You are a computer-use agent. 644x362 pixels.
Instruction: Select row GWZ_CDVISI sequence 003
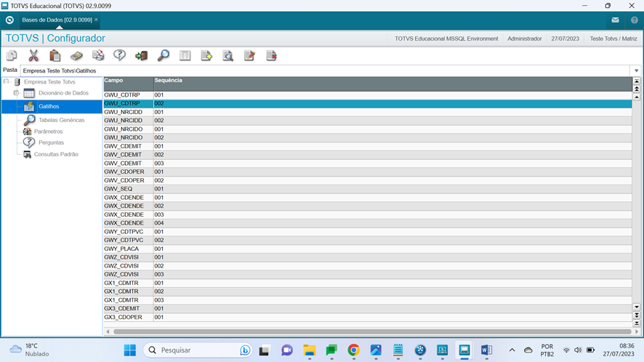368,275
